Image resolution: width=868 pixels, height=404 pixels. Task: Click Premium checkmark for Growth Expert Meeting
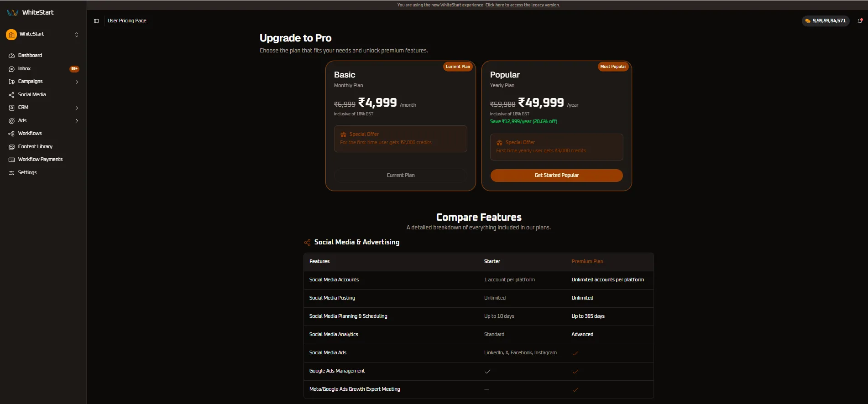coord(575,390)
